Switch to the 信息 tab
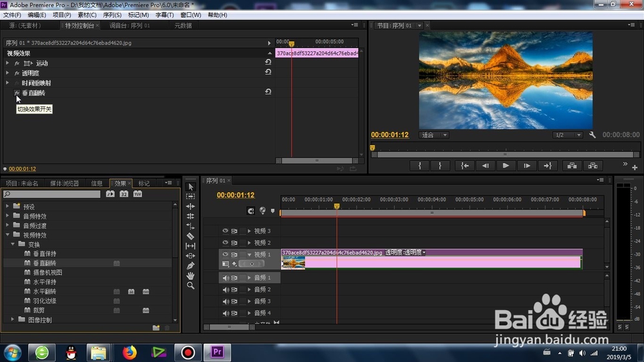The width and height of the screenshot is (644, 362). [97, 184]
